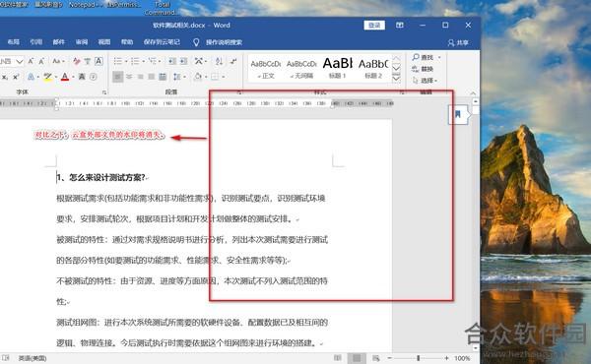The height and width of the screenshot is (364, 591).
Task: Toggle show paragraph marks
Action: pos(233,61)
